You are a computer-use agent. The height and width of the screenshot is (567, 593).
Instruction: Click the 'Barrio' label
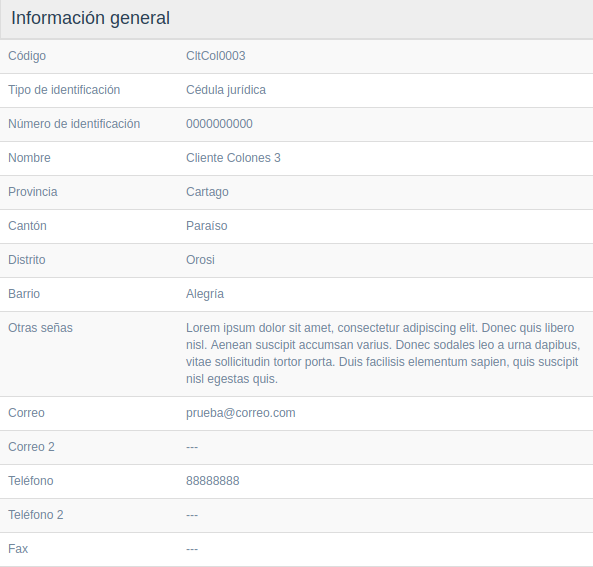24,294
